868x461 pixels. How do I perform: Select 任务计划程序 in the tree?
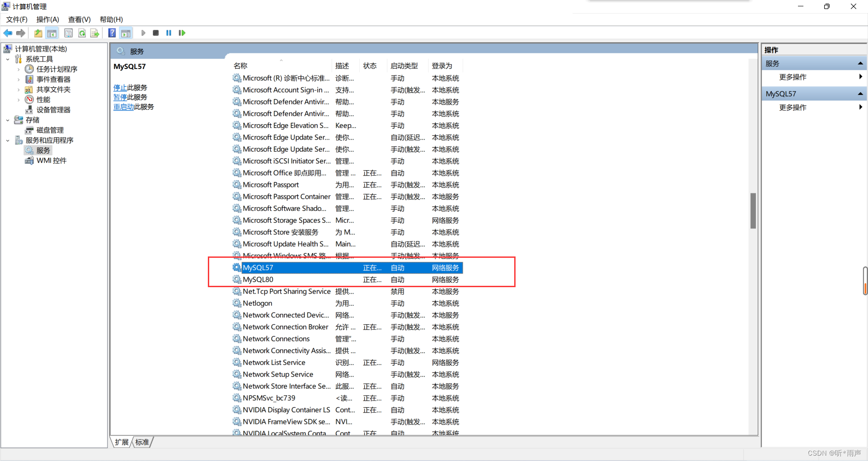(x=56, y=69)
